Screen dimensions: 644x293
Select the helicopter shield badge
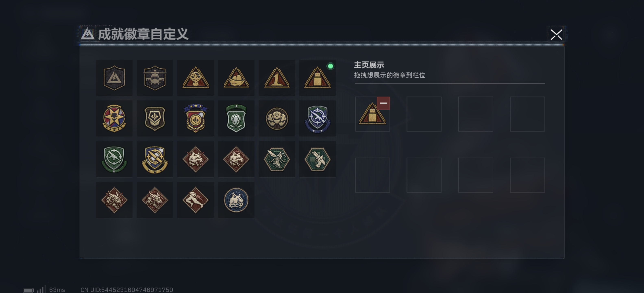155,78
